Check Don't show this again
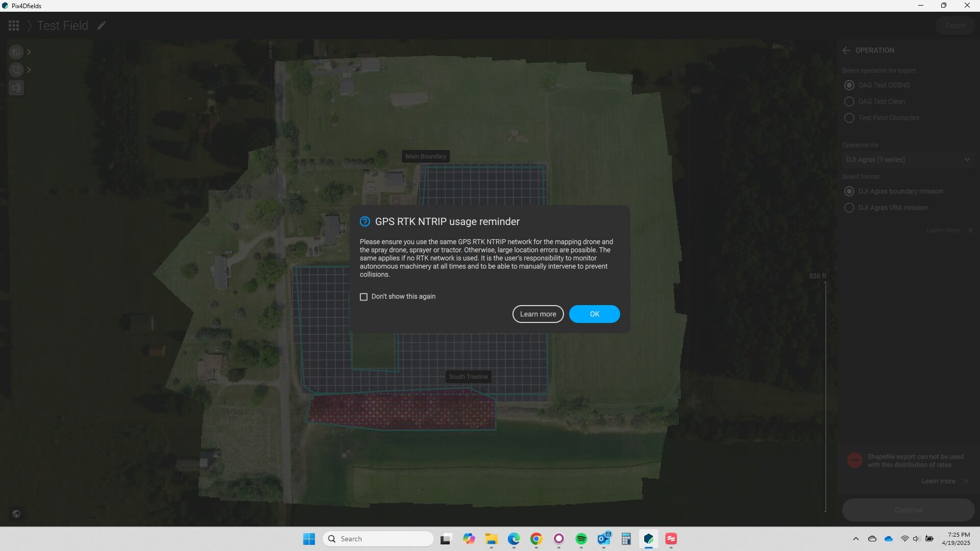Screen dimensions: 980x551 coord(363,296)
